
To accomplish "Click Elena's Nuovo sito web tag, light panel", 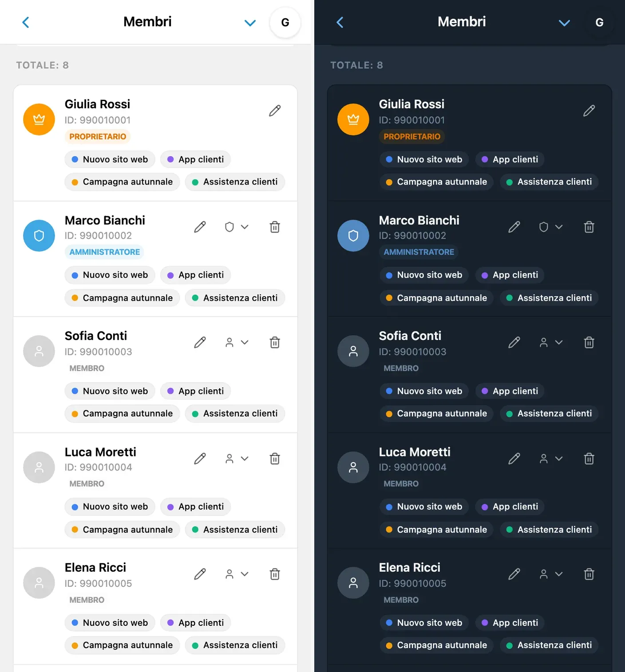I will pos(110,623).
